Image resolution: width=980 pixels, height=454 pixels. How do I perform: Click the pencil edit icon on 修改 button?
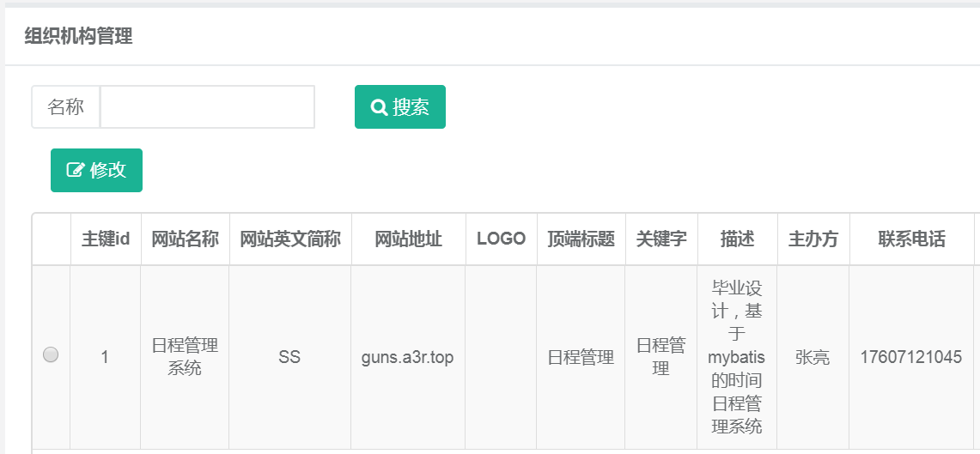(76, 170)
